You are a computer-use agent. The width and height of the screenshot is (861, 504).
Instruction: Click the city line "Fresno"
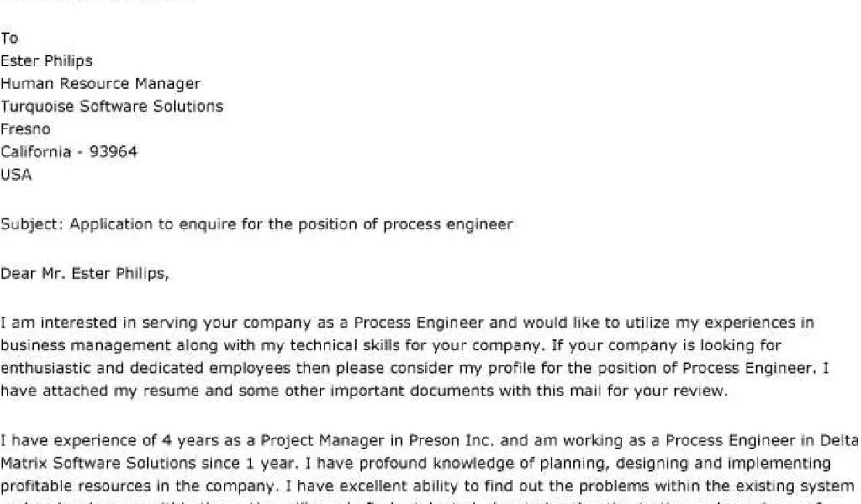pyautogui.click(x=25, y=129)
